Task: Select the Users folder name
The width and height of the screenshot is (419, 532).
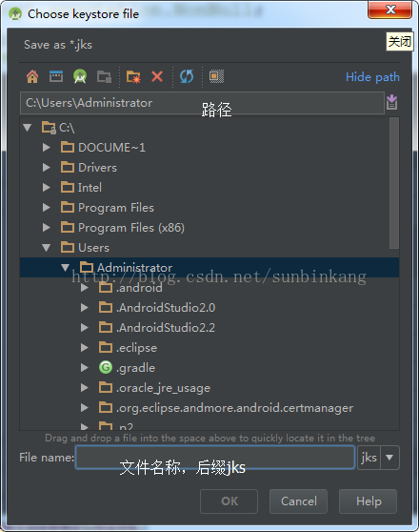Action: (x=94, y=248)
